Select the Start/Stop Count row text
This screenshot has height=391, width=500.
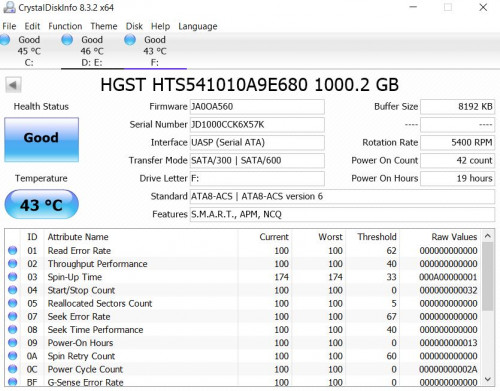click(81, 290)
